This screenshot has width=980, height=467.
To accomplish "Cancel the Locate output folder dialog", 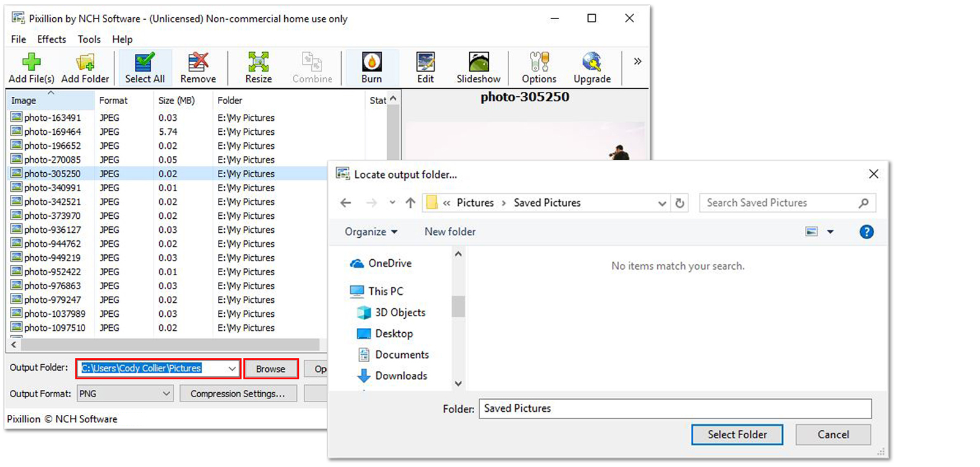I will tap(833, 435).
